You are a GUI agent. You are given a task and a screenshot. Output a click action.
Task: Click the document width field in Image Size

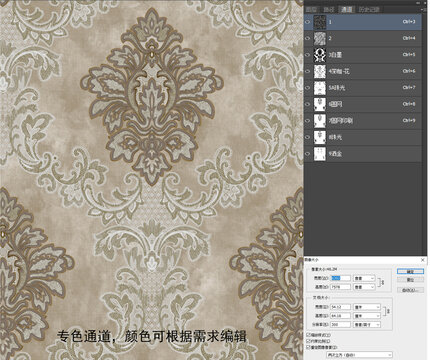point(340,307)
